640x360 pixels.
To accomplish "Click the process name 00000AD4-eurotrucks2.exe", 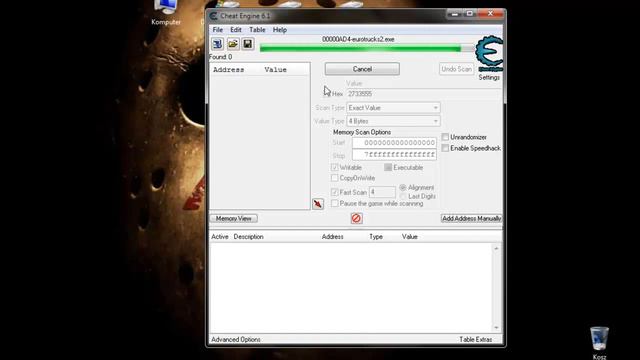I will pos(358,39).
